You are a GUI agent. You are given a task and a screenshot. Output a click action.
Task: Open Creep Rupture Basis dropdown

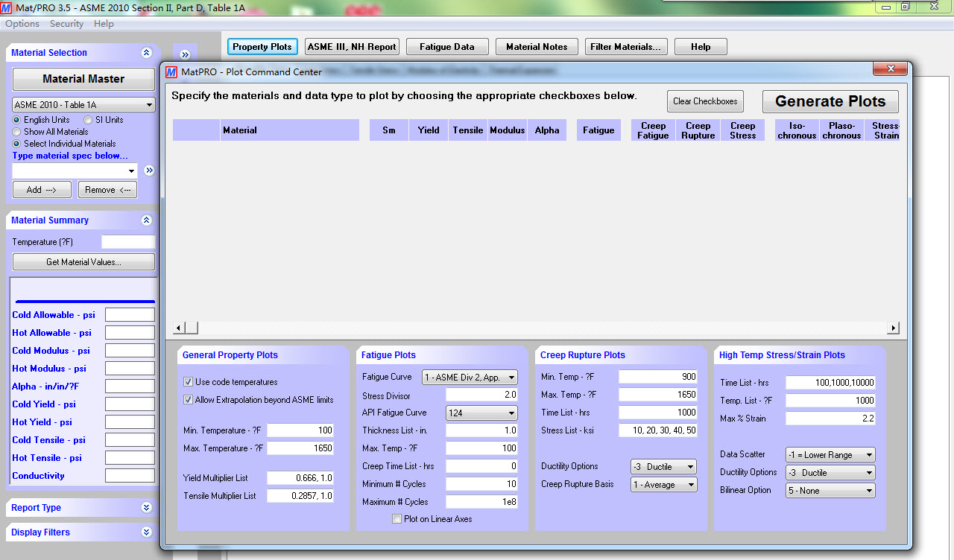coord(663,485)
